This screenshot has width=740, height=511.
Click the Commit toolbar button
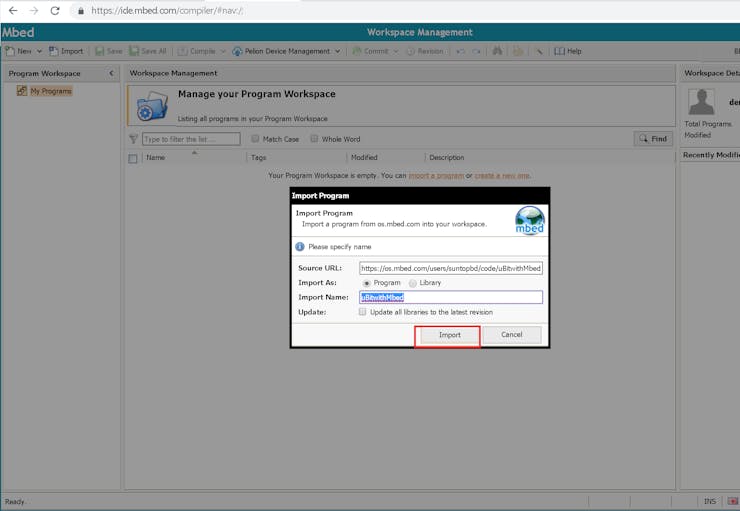tap(370, 51)
